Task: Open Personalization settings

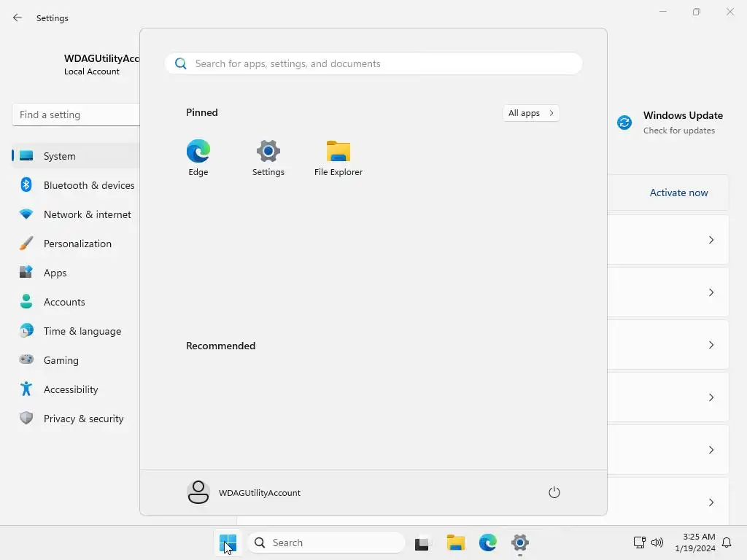Action: pos(76,244)
